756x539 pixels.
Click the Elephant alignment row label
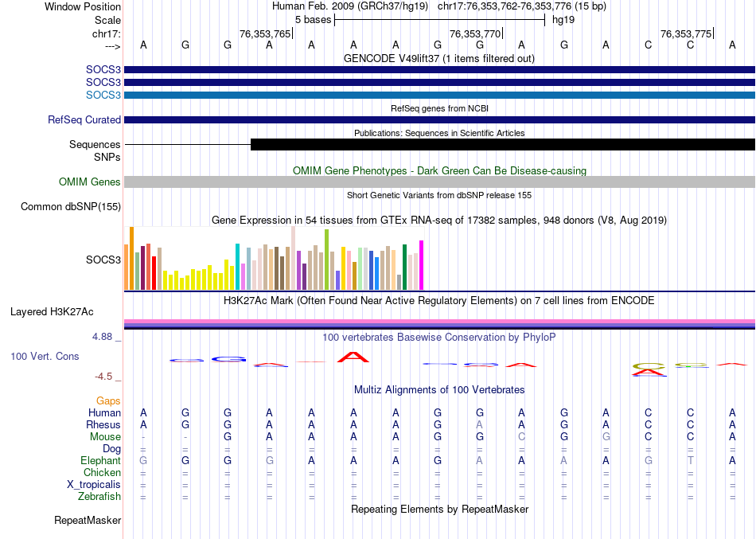[100, 461]
